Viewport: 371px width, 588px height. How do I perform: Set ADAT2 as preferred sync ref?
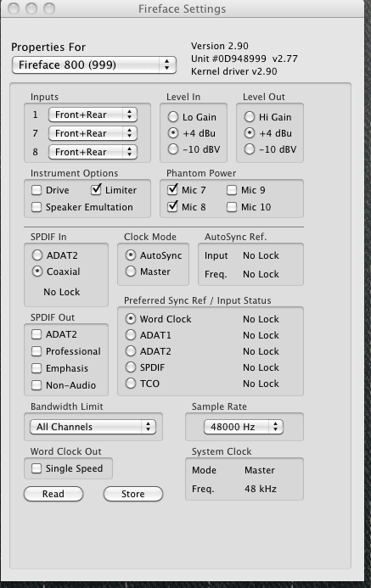[x=131, y=351]
